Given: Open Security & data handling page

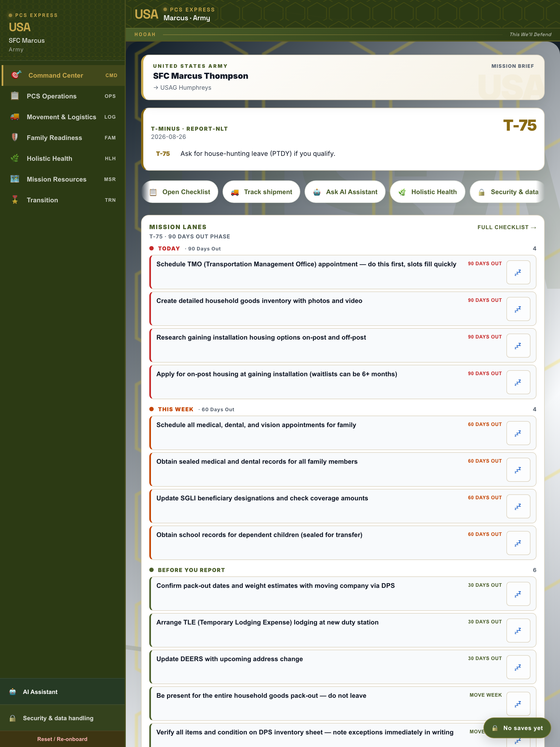Looking at the screenshot, I should (63, 718).
